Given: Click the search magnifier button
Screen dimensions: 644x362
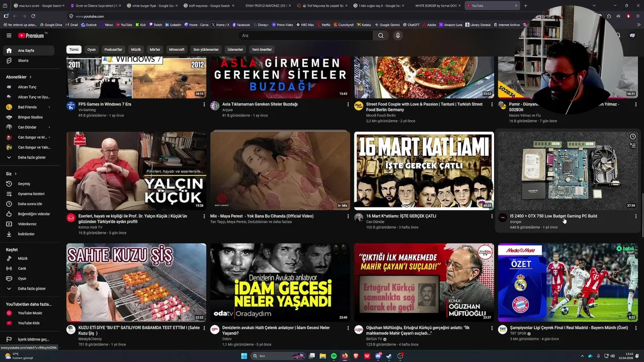Looking at the screenshot, I should [381, 36].
